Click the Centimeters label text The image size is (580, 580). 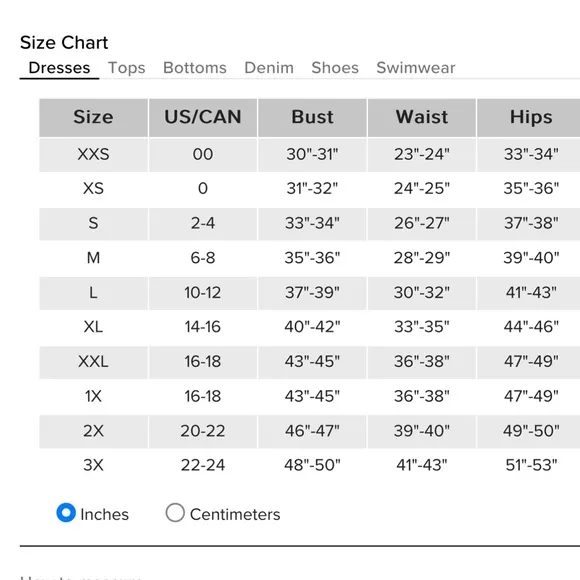[235, 515]
